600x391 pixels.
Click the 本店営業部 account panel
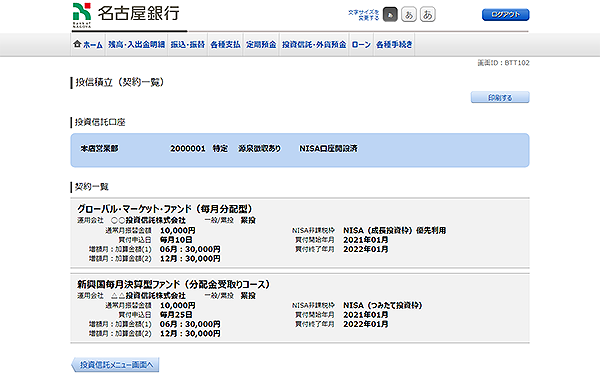tap(300, 150)
